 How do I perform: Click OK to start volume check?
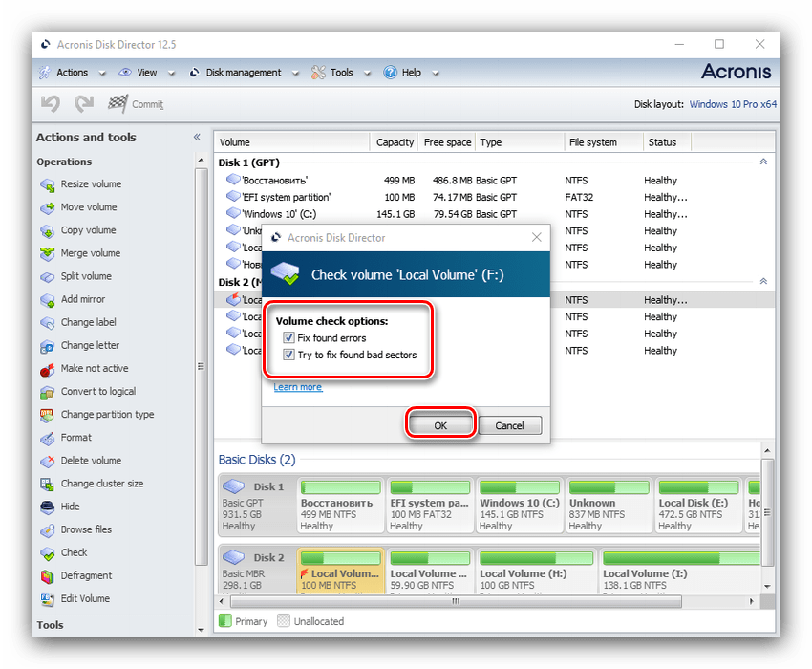[440, 425]
